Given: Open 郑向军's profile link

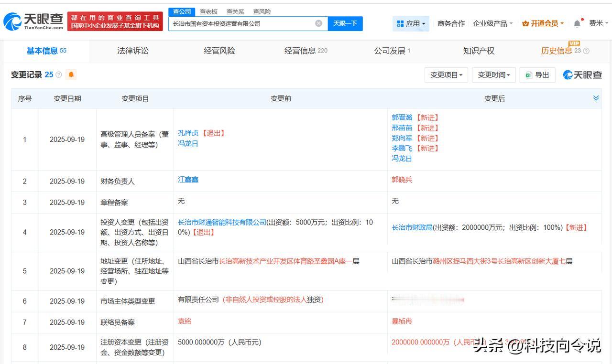Looking at the screenshot, I should (x=402, y=138).
